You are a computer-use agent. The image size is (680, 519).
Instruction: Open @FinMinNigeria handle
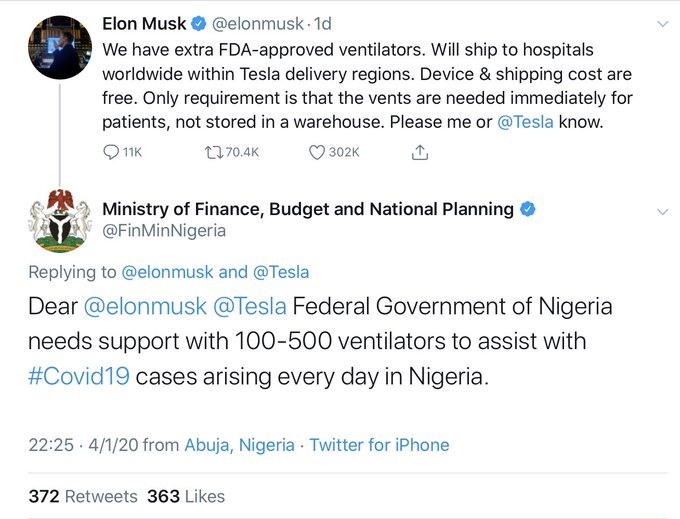pyautogui.click(x=164, y=231)
